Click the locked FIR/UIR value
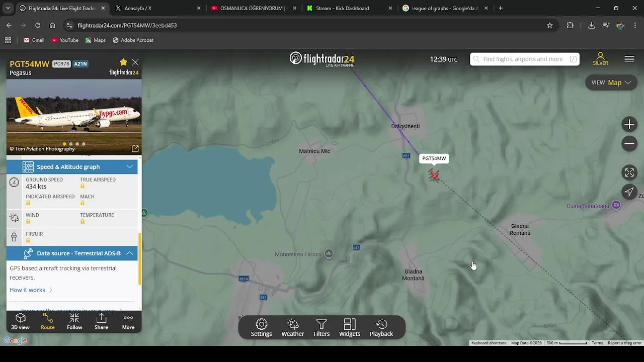644x362 pixels. (28, 240)
